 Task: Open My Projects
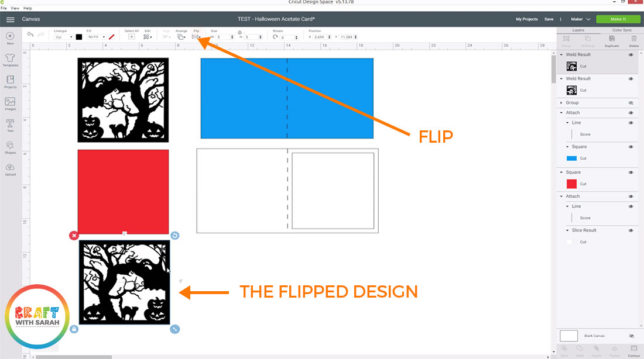[x=526, y=19]
